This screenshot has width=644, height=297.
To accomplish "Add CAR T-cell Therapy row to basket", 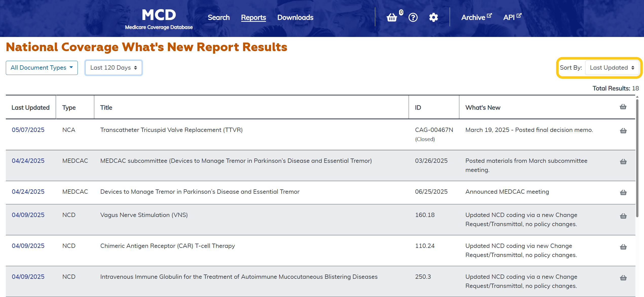I will [623, 247].
